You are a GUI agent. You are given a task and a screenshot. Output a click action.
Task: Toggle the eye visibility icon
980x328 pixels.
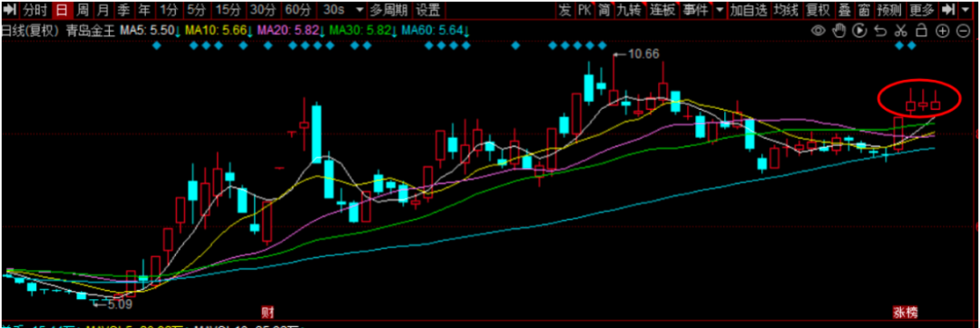tap(818, 30)
